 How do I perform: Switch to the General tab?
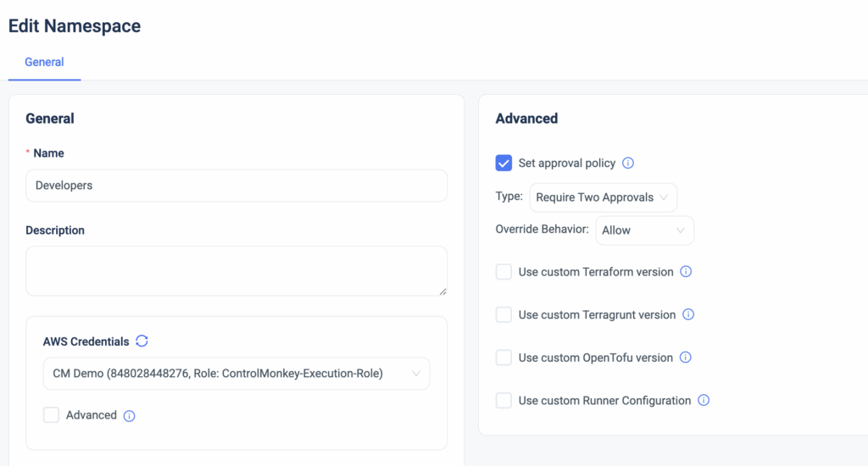tap(44, 62)
